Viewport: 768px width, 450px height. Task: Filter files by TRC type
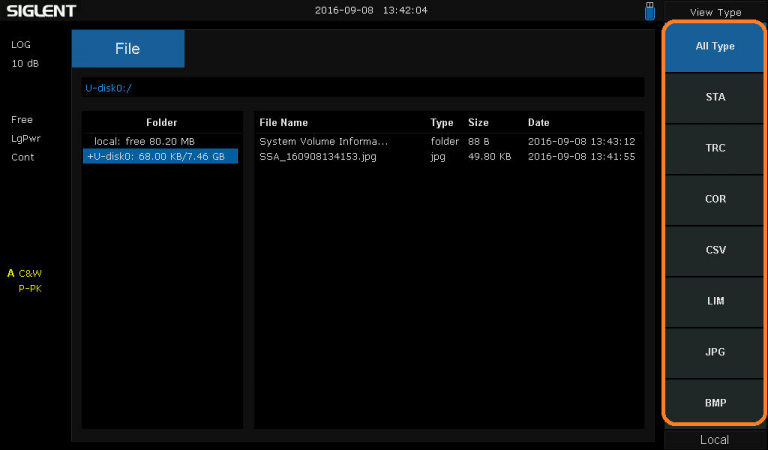point(714,148)
